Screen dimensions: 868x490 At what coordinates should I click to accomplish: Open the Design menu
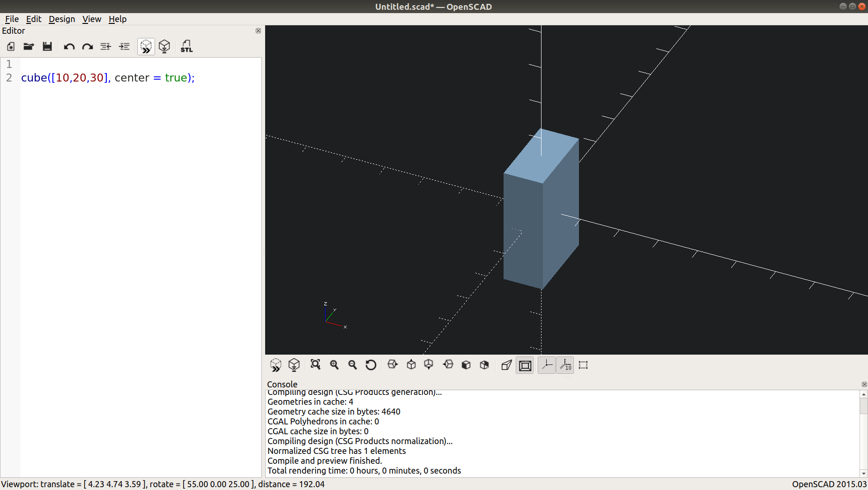click(62, 19)
